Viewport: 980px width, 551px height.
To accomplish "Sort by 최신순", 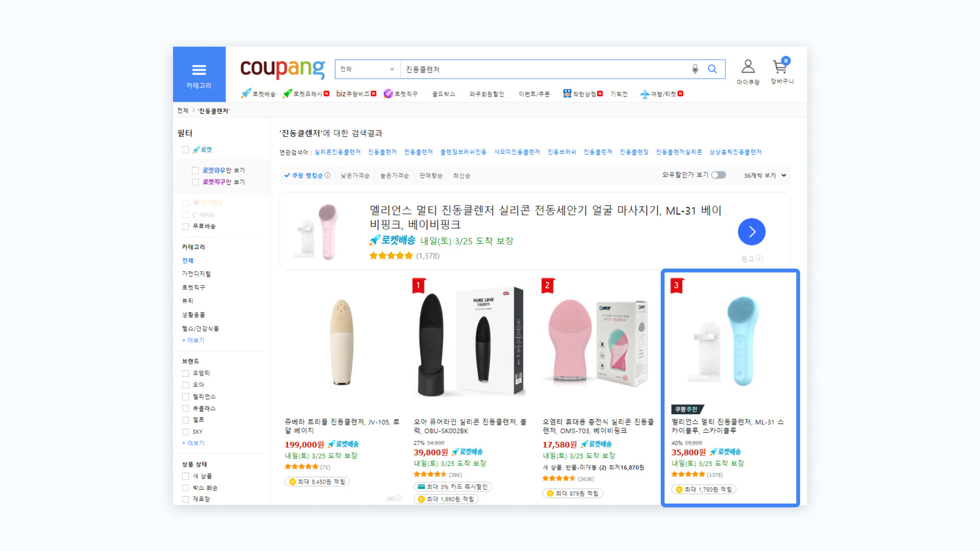I will (x=461, y=176).
